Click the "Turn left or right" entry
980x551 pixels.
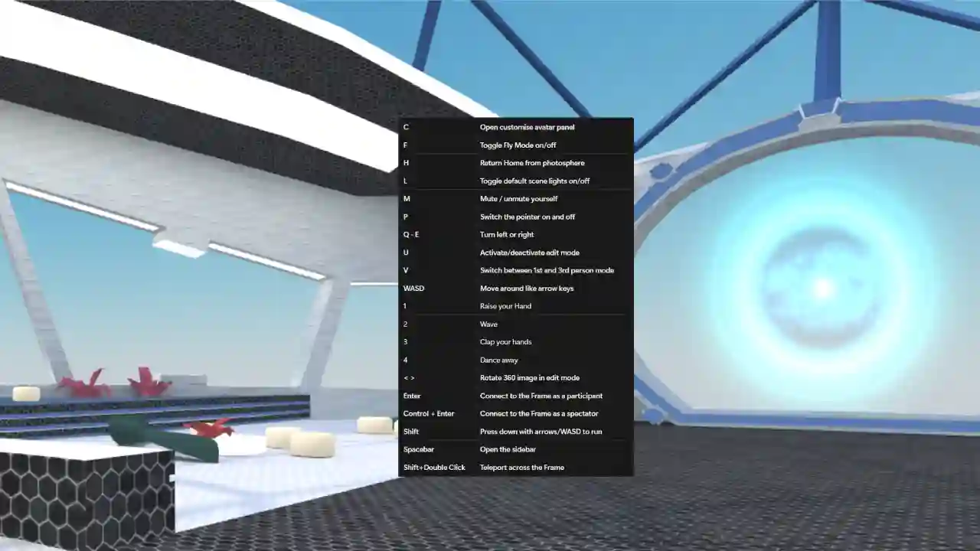507,235
